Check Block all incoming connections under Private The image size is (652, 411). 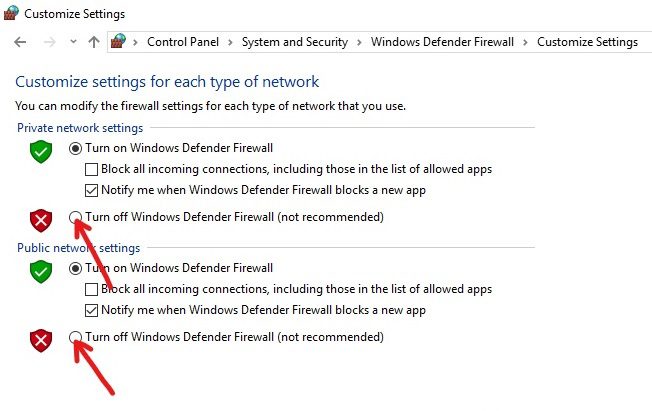[x=91, y=169]
